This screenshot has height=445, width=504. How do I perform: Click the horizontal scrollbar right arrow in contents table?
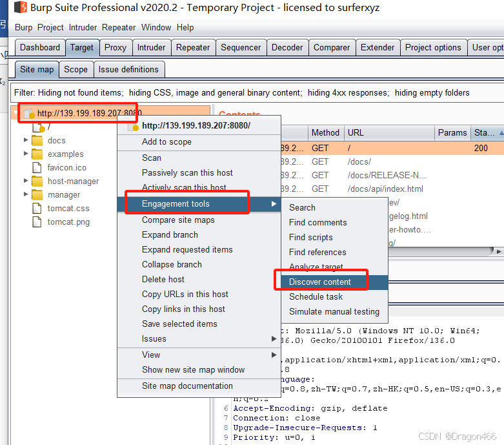click(499, 252)
